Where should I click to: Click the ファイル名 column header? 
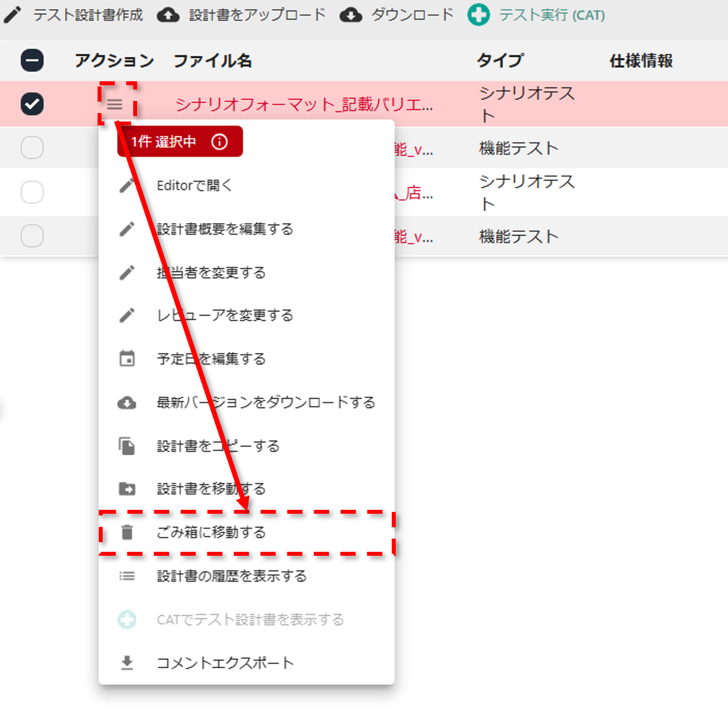[x=213, y=60]
